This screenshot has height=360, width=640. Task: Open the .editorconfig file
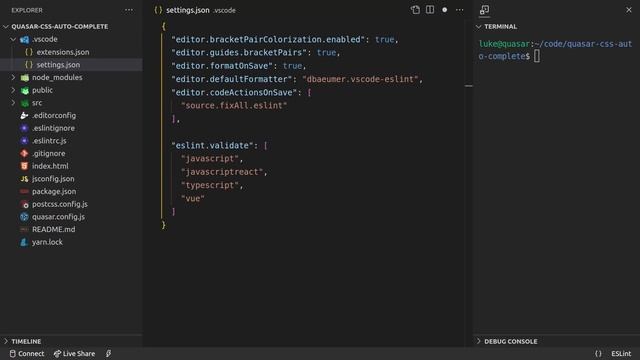pyautogui.click(x=54, y=115)
